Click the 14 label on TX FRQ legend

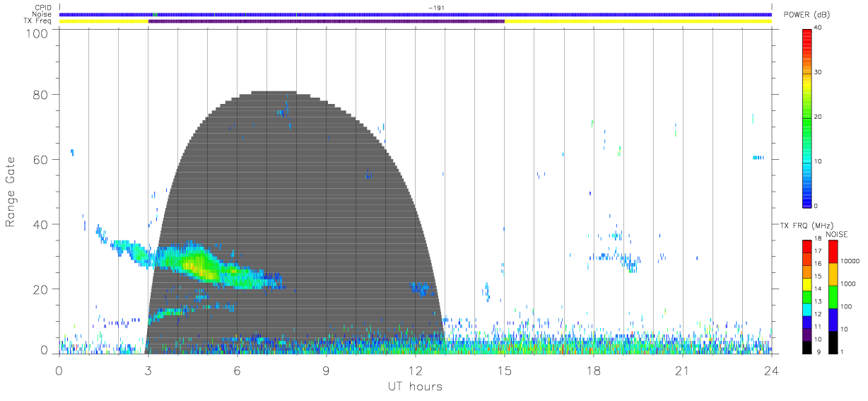click(x=818, y=290)
